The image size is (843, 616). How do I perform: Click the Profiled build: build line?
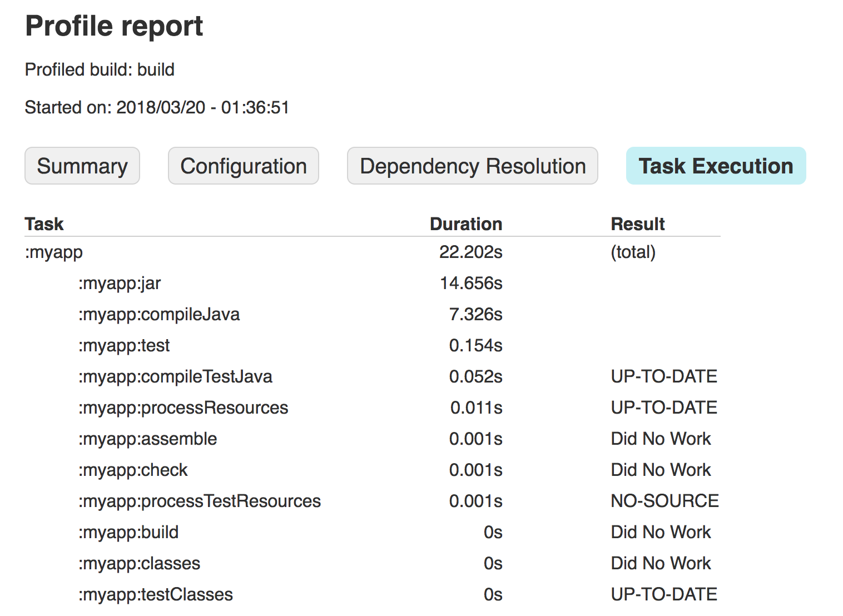100,70
